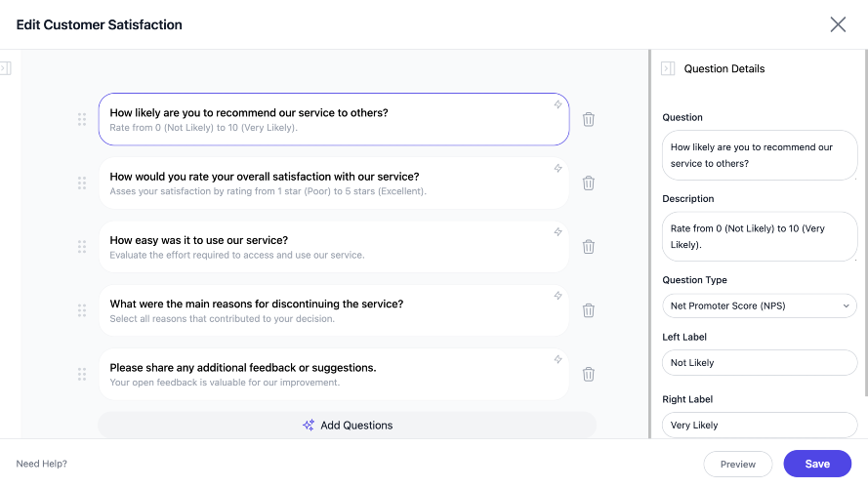The width and height of the screenshot is (868, 488).
Task: Edit the Left Label field 'Not Likely'
Action: coord(760,363)
